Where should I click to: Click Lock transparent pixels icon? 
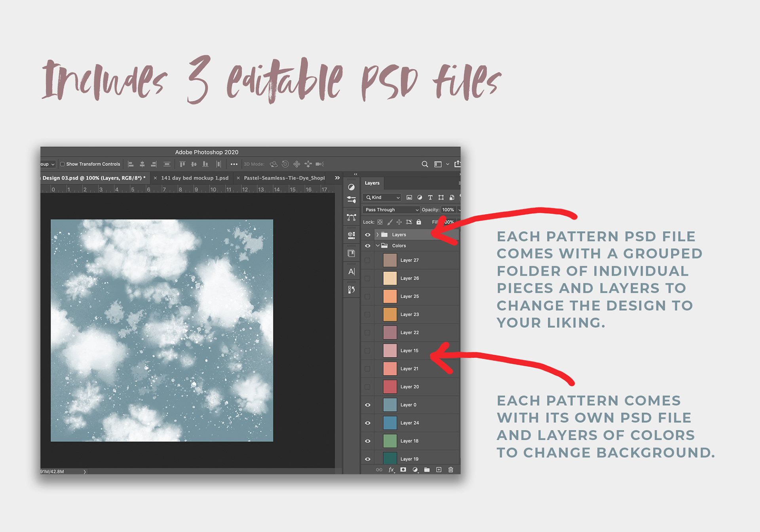click(380, 222)
